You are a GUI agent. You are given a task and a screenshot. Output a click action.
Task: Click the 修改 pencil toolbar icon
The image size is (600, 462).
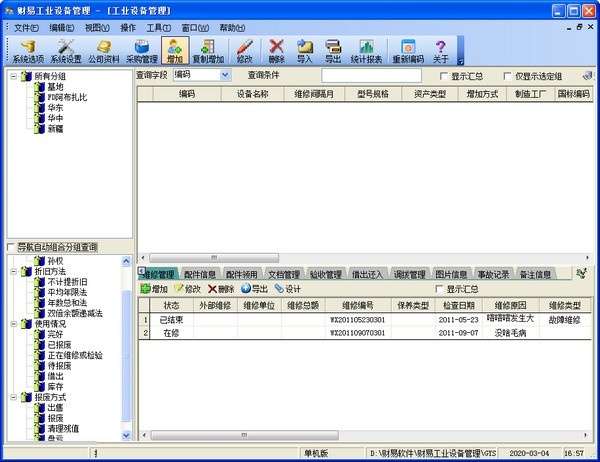(245, 51)
